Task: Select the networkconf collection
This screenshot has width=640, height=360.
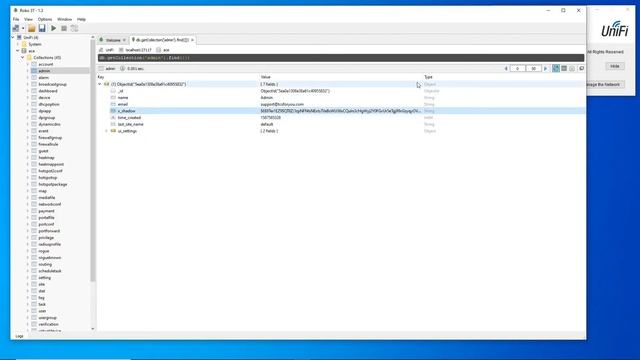Action: 50,204
